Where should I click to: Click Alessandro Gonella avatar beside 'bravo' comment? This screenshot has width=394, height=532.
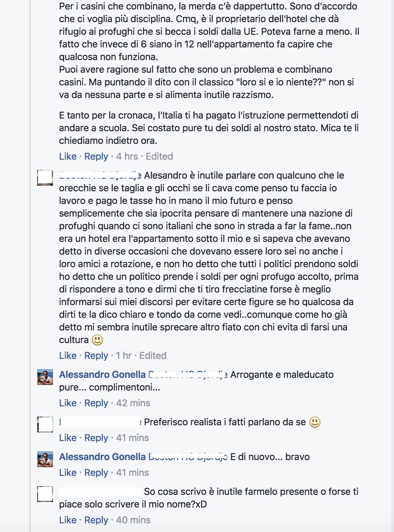coord(45,459)
